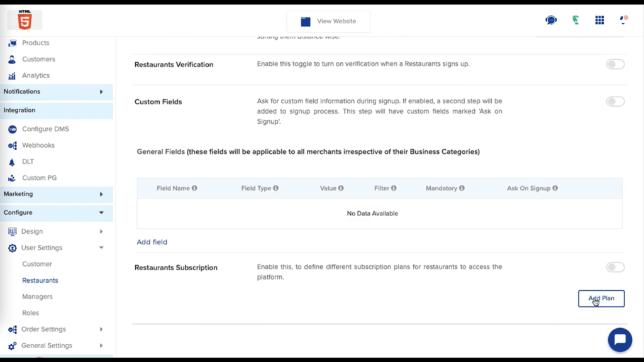Click the Ask On Signup column header
644x362 pixels.
click(x=528, y=188)
